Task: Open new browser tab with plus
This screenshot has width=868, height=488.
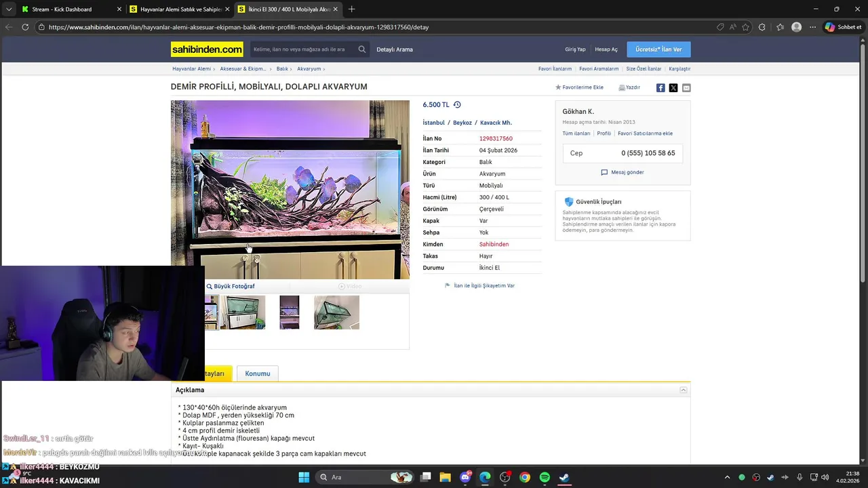Action: [x=351, y=9]
